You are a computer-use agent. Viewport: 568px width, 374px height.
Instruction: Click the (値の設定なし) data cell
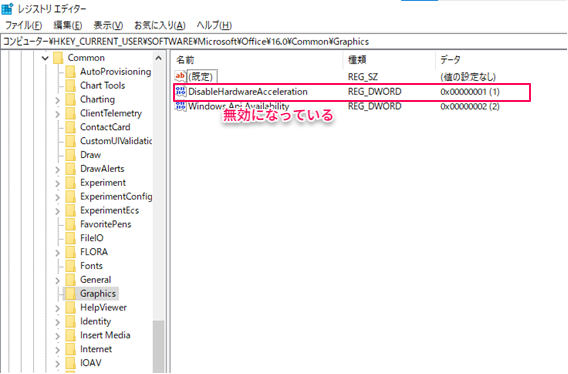[468, 76]
